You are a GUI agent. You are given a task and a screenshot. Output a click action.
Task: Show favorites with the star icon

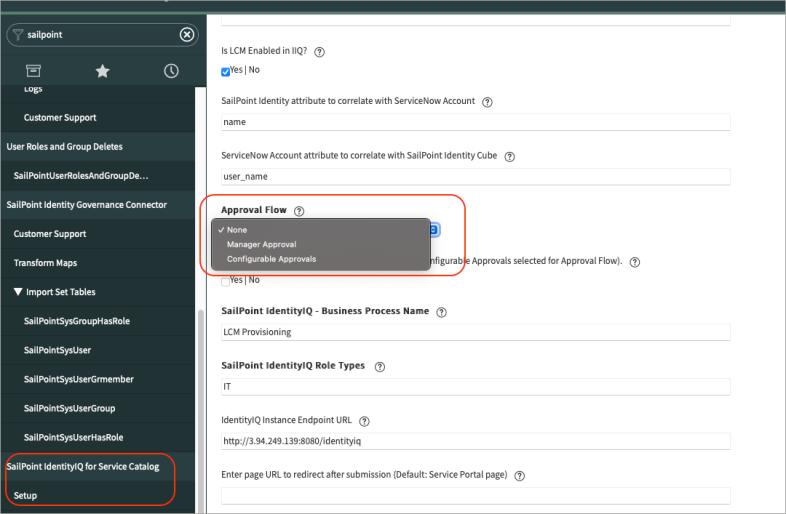102,71
